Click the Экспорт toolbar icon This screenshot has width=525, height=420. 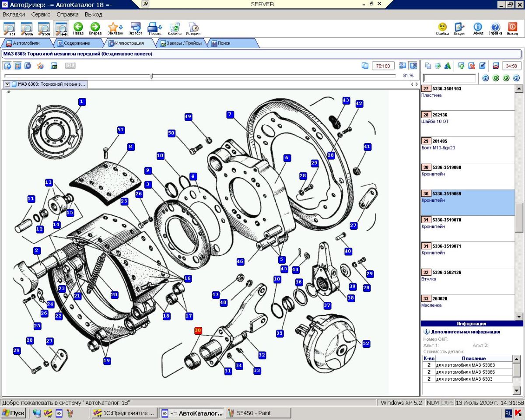click(136, 29)
